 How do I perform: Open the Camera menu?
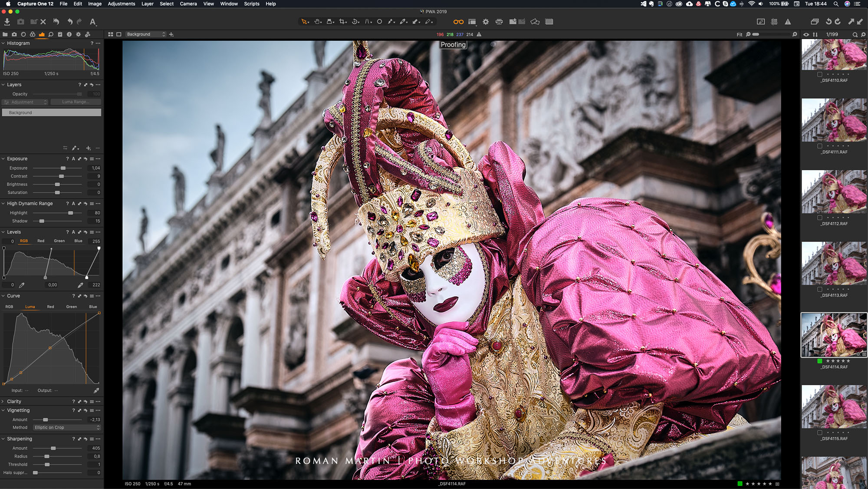click(x=188, y=4)
